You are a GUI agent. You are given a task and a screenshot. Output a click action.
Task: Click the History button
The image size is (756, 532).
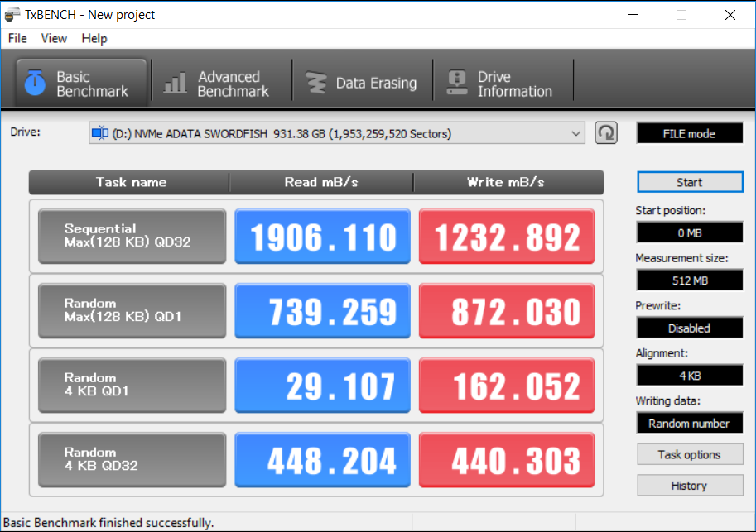point(689,486)
